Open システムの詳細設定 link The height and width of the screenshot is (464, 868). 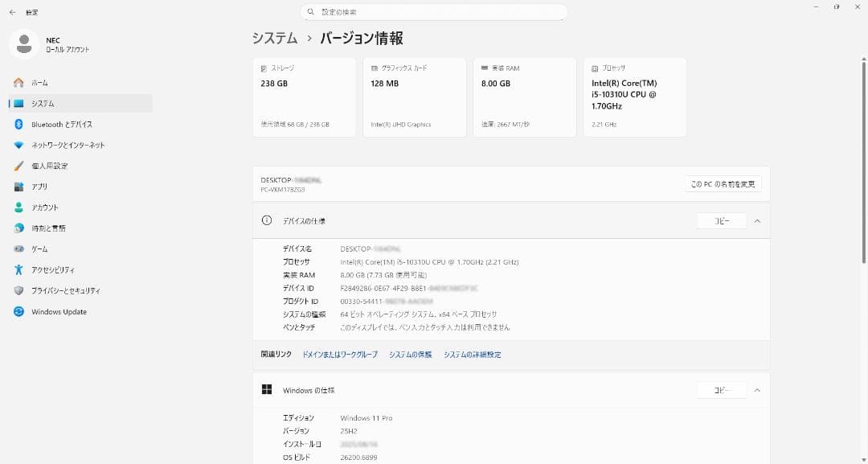473,354
